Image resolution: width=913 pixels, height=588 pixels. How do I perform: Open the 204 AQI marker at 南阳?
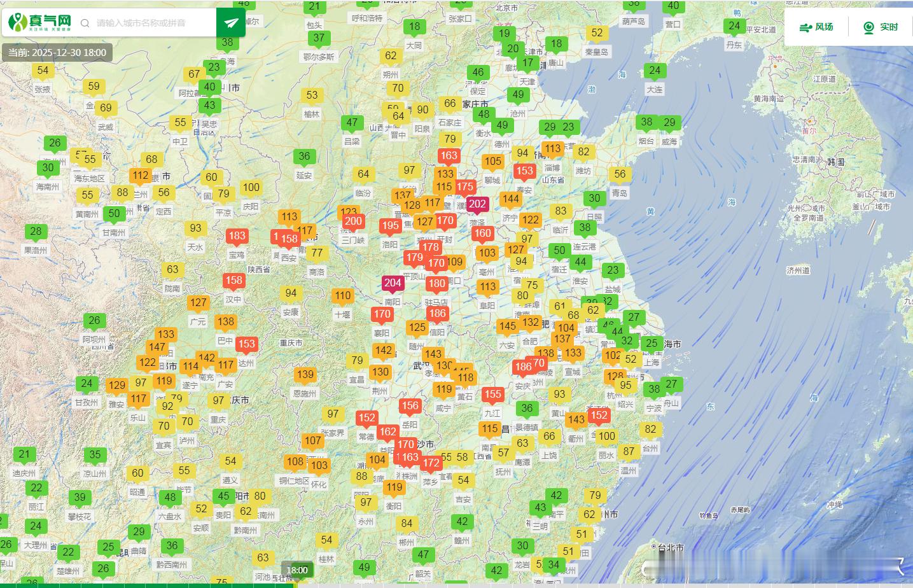pos(393,283)
